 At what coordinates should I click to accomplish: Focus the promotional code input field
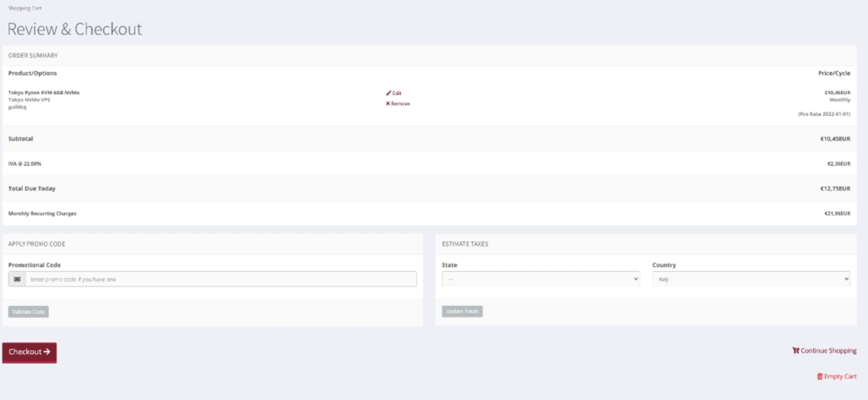(221, 280)
